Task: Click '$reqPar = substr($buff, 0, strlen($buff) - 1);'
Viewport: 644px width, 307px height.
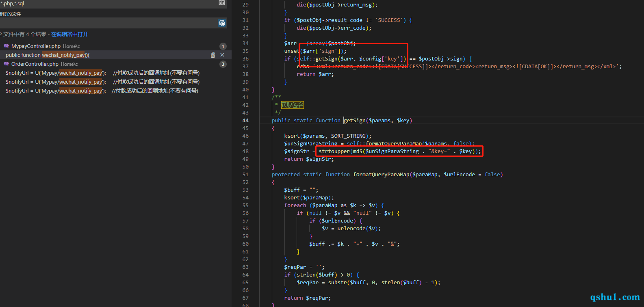Action: pyautogui.click(x=369, y=283)
